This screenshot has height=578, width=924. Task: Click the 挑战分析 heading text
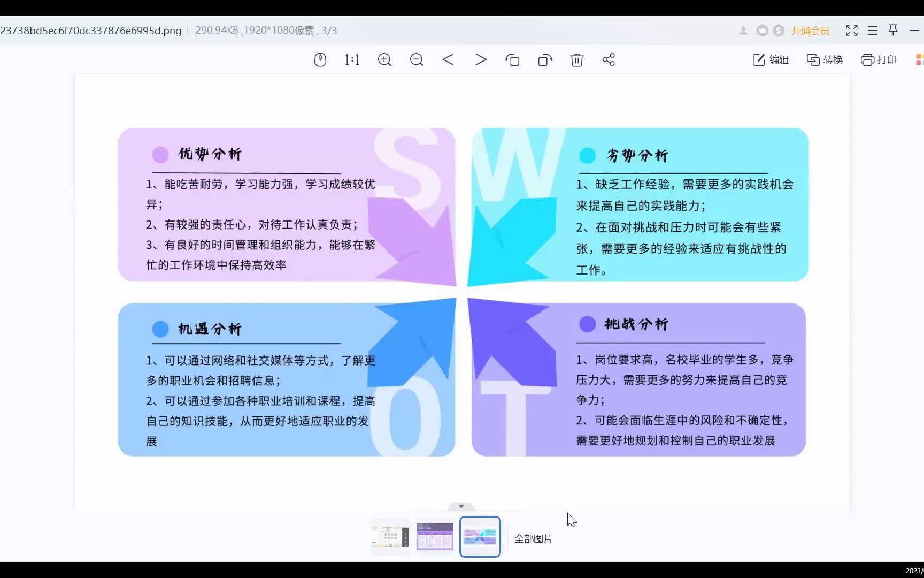click(636, 324)
